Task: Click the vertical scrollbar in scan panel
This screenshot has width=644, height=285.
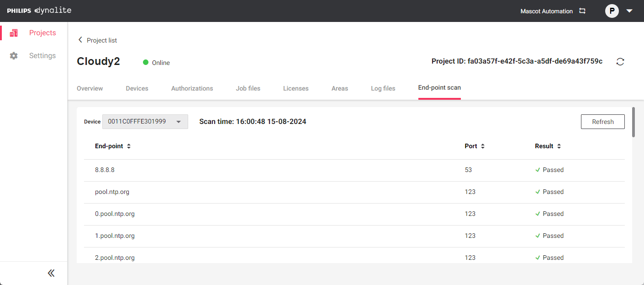Action: [633, 122]
